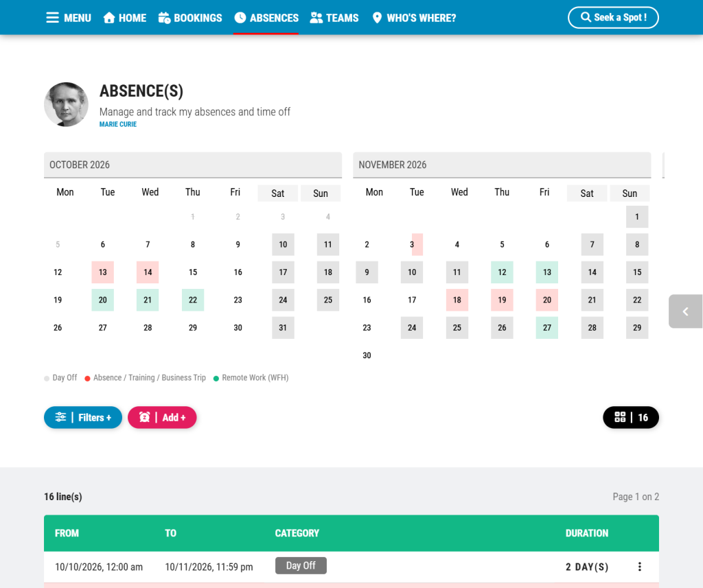The height and width of the screenshot is (588, 703).
Task: Sort by the CATEGORY column header
Action: click(x=297, y=533)
